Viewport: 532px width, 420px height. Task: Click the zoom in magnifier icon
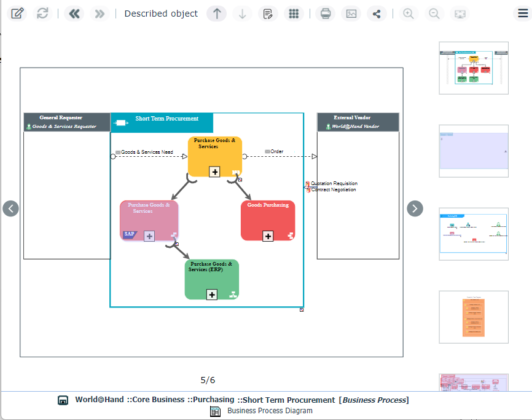pos(408,14)
